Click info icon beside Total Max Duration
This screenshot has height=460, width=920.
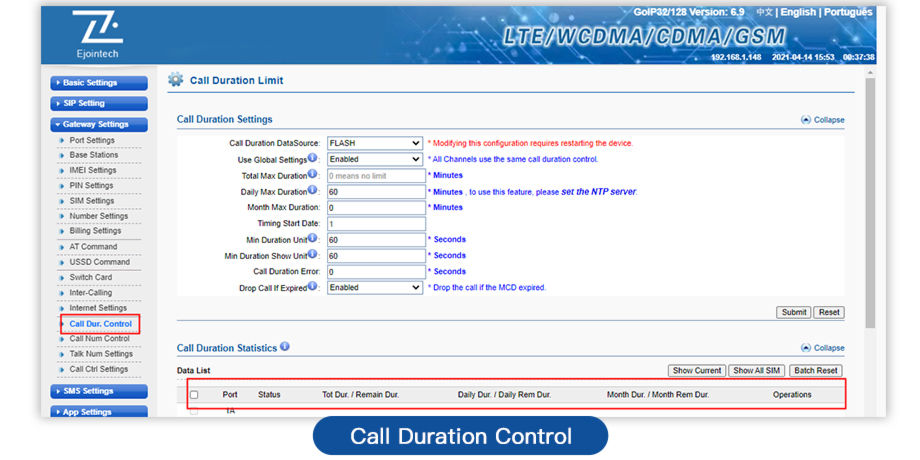[x=313, y=174]
